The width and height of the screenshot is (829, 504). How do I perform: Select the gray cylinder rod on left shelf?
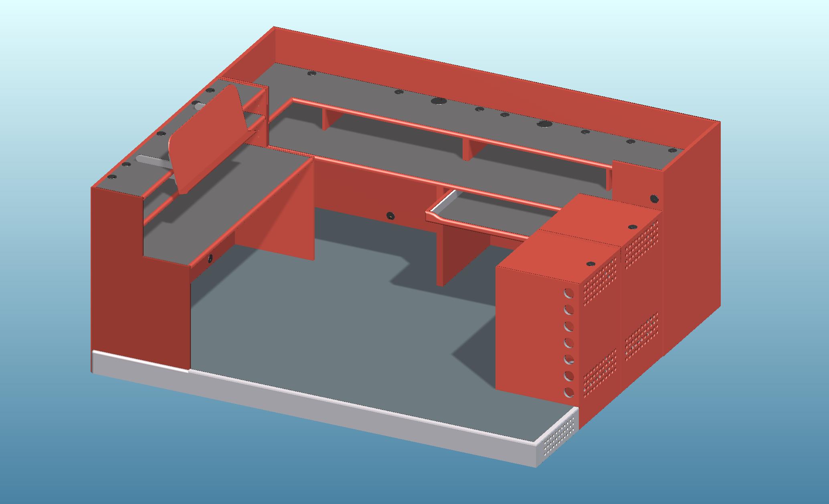153,161
